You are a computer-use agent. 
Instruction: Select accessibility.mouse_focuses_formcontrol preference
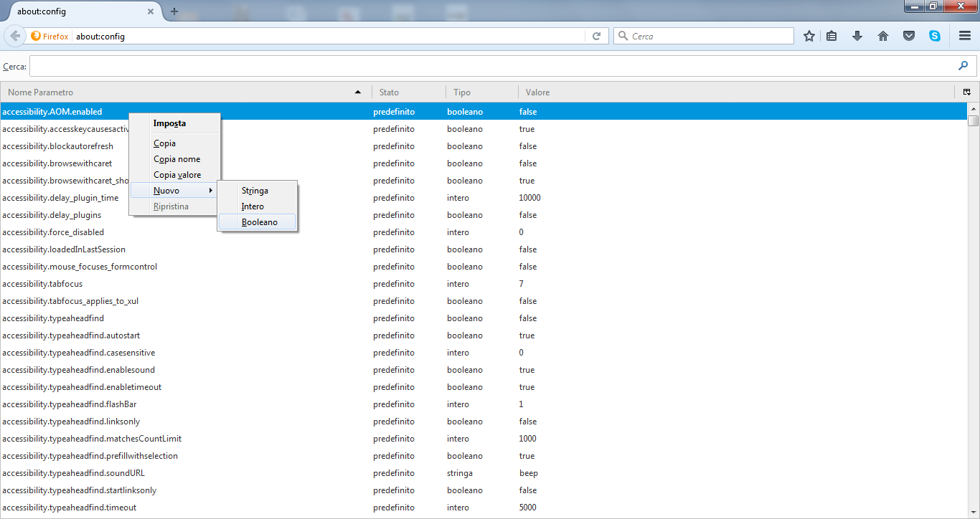pos(484,267)
